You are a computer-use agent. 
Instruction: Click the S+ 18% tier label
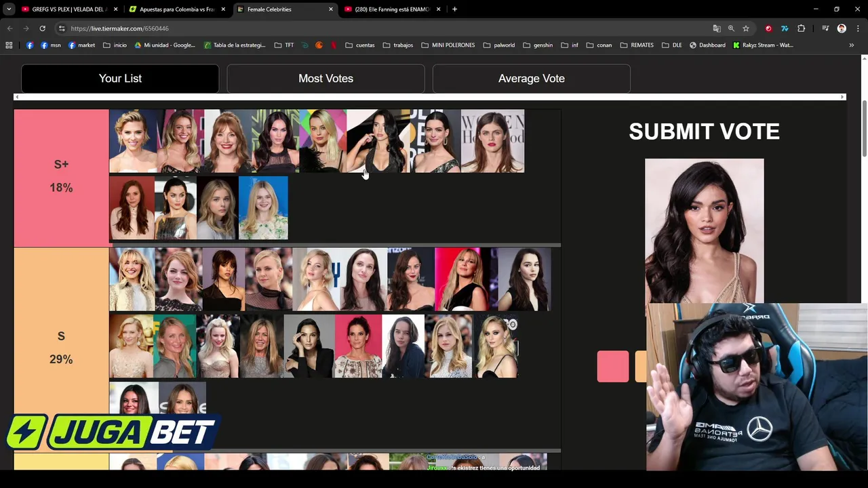61,176
